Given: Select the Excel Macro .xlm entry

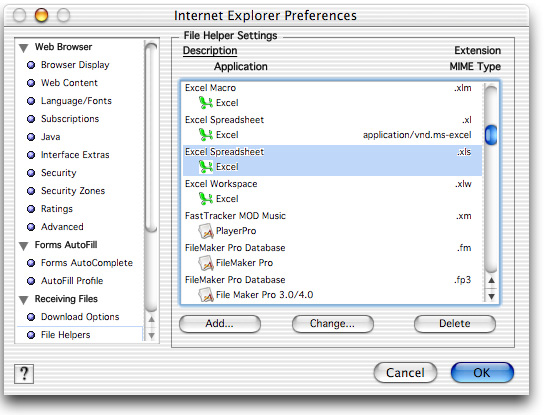Looking at the screenshot, I should tap(332, 95).
